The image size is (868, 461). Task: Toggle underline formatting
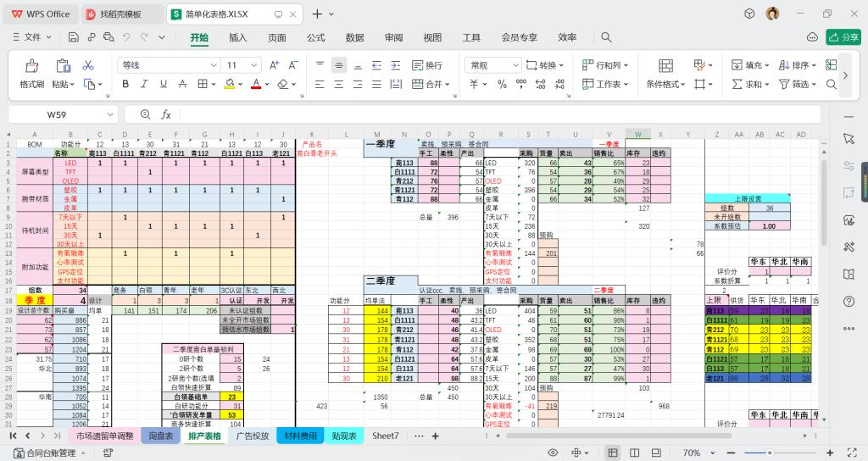pyautogui.click(x=164, y=84)
